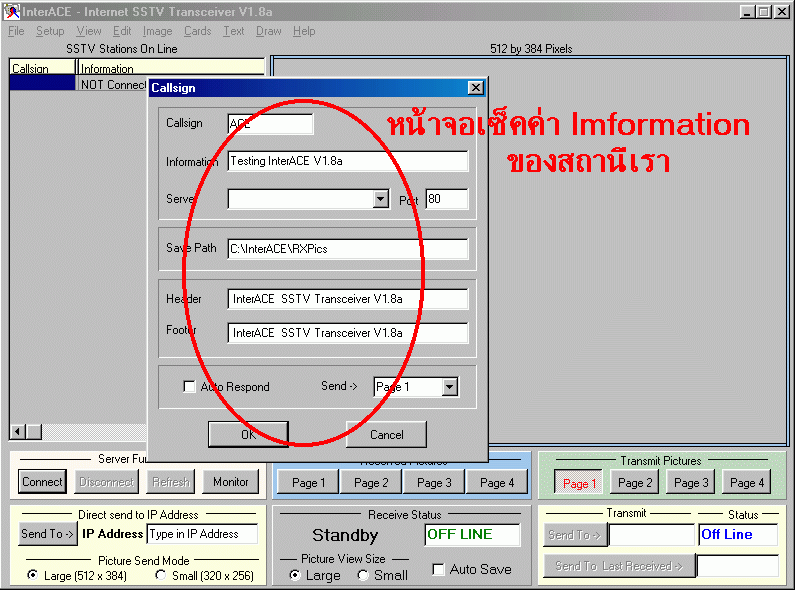Viewport: 795px width, 590px height.
Task: Select Transmit Pictures Page 4
Action: [x=747, y=483]
